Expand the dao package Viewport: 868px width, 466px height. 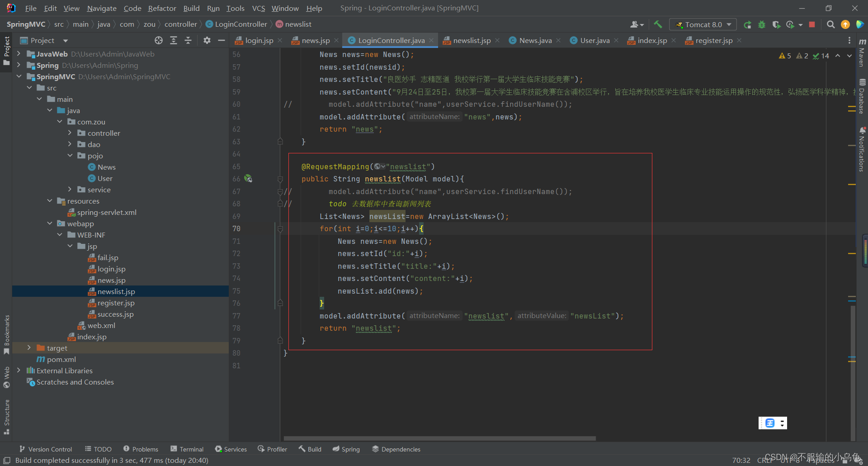pyautogui.click(x=70, y=144)
